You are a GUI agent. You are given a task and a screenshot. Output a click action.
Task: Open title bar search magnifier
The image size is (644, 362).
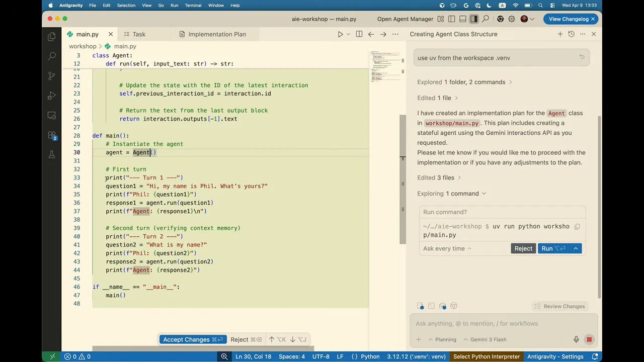coord(486,19)
